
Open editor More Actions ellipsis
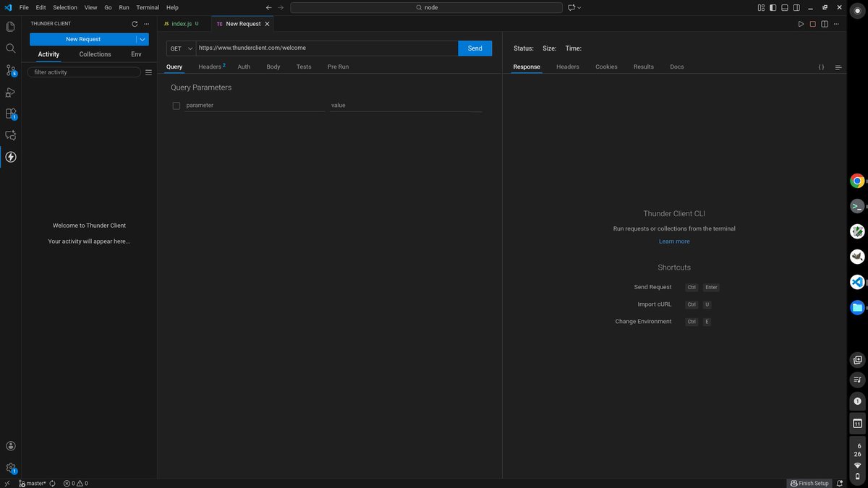(835, 24)
